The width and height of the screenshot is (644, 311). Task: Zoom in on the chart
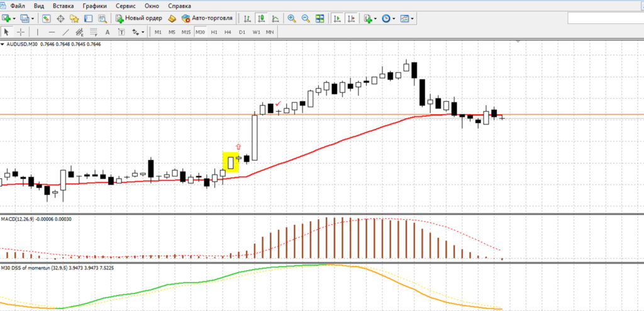[292, 18]
